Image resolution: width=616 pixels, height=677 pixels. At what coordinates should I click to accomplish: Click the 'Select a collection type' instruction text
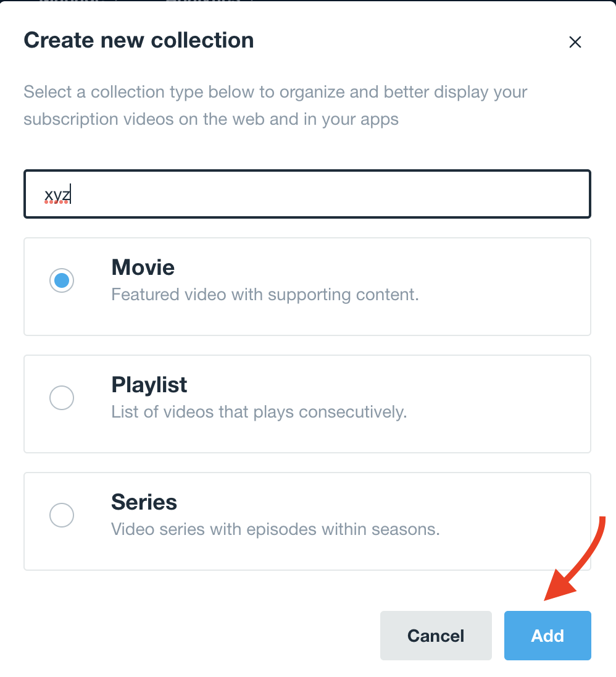(x=275, y=106)
